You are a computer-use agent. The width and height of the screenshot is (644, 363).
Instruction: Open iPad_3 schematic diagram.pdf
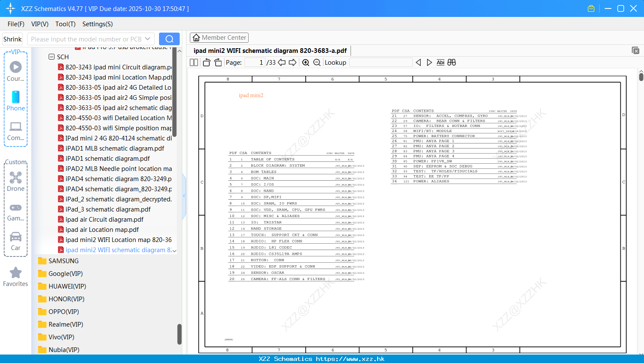click(104, 209)
